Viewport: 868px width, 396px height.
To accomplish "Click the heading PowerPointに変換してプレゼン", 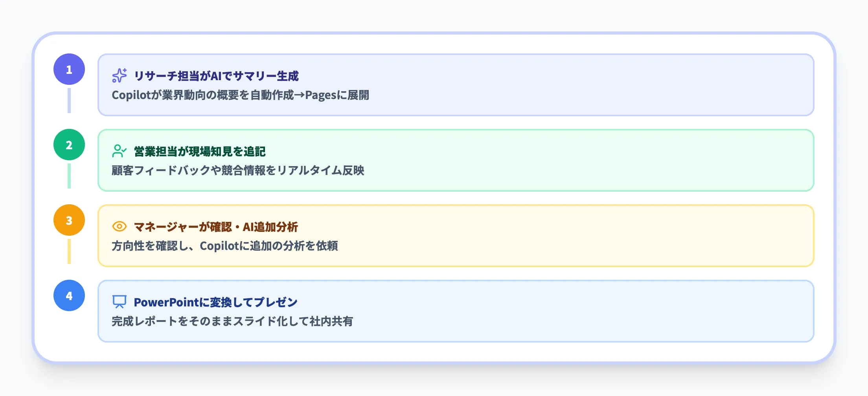I will (x=215, y=302).
